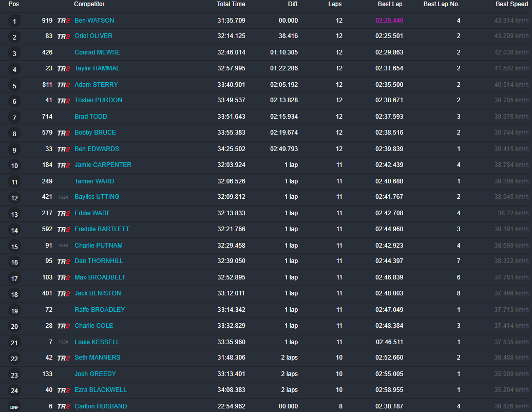Click the FLEX badge next to Bayliss UTTING
The height and width of the screenshot is (412, 532).
click(63, 197)
